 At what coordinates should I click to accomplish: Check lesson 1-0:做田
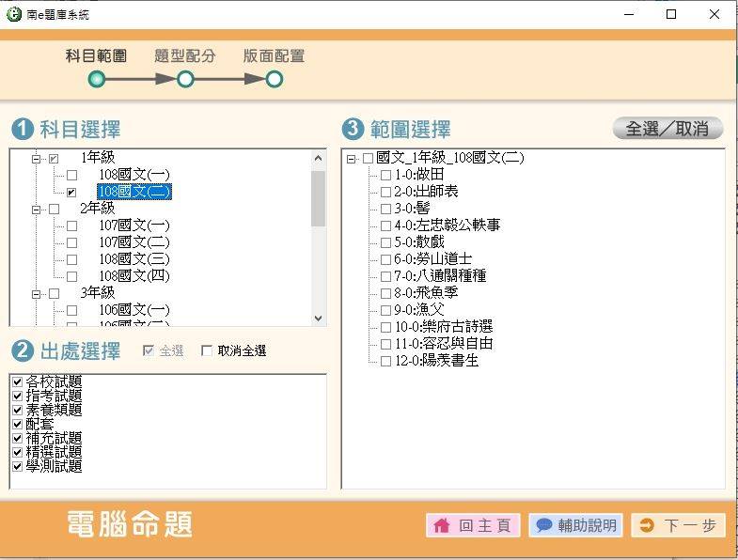click(x=386, y=176)
